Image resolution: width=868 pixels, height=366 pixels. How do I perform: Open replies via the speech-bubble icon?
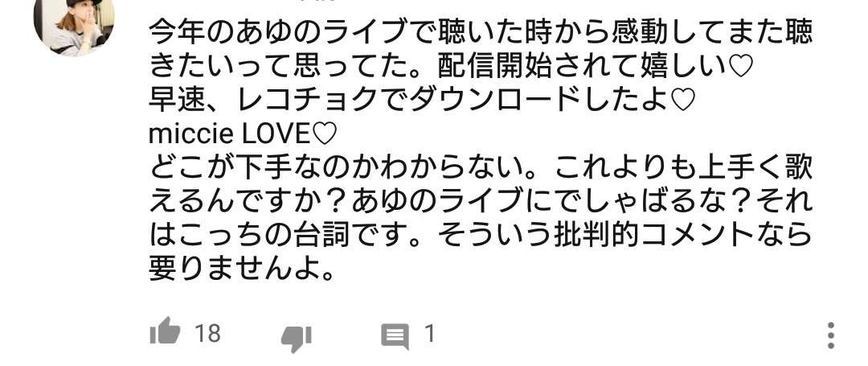(395, 335)
